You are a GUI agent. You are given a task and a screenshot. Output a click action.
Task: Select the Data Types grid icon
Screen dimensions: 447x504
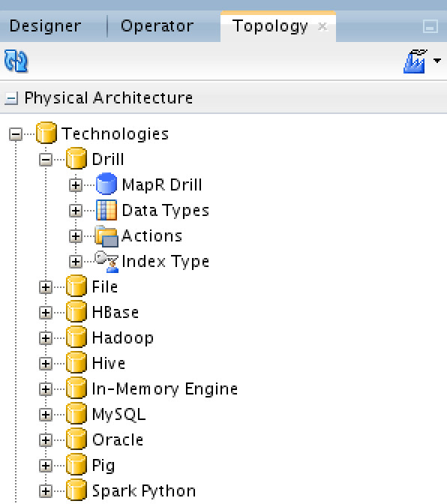(106, 210)
